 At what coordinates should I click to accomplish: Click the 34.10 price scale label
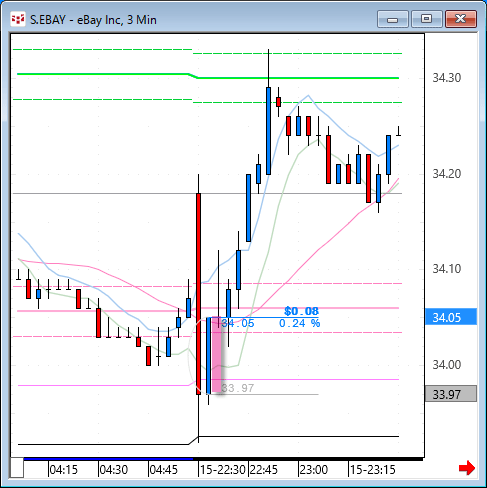pyautogui.click(x=446, y=269)
